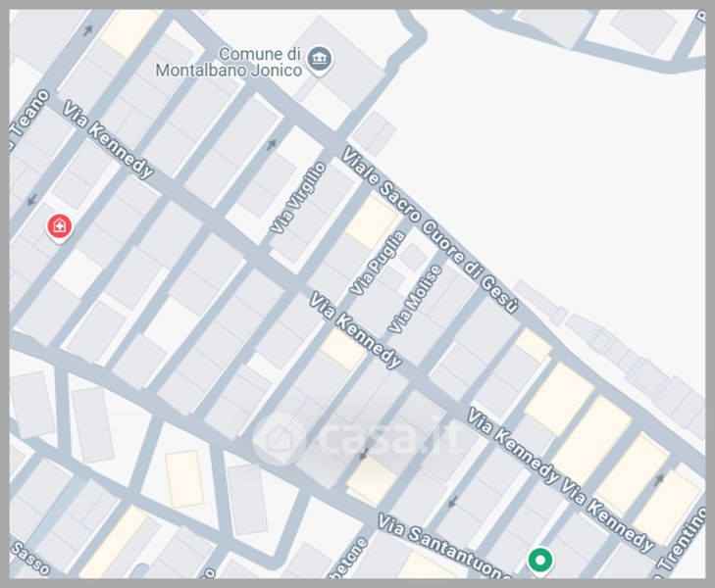Click the one-way arrow near Trentino street label
Screen dimensions: 715x588
click(659, 479)
